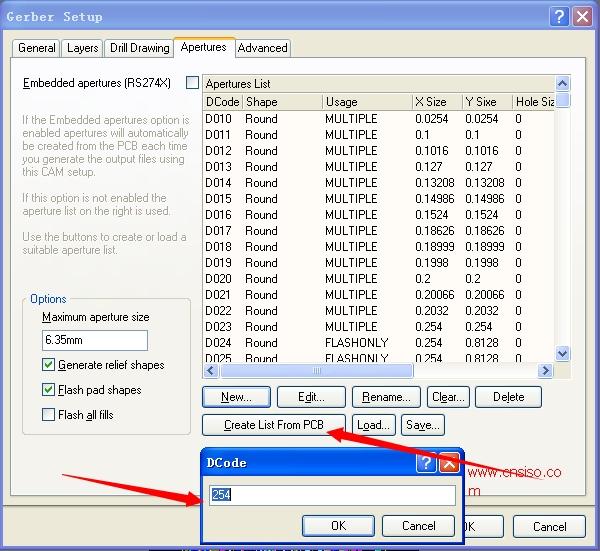Click Y Size 0.8128 in row D024

point(482,342)
